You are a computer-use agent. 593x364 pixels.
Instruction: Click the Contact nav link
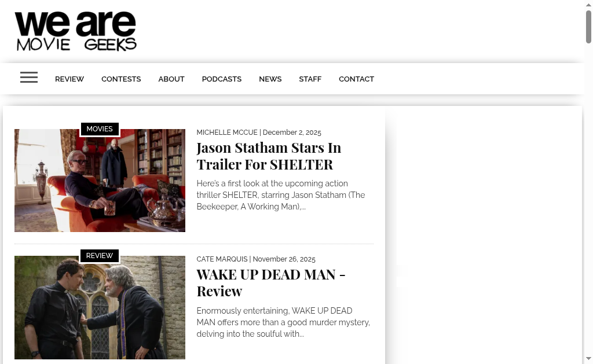pyautogui.click(x=356, y=79)
